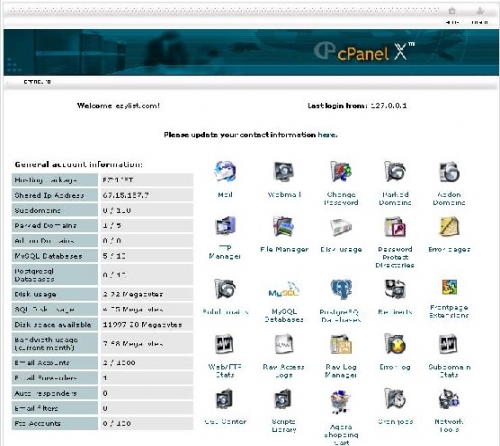
Task: Open the Webmail icon
Action: 284,171
